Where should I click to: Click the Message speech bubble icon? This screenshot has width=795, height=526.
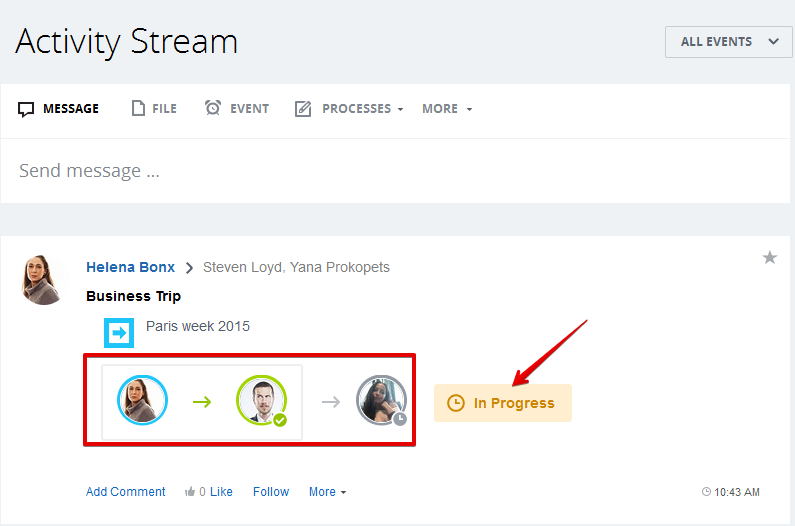tap(26, 109)
